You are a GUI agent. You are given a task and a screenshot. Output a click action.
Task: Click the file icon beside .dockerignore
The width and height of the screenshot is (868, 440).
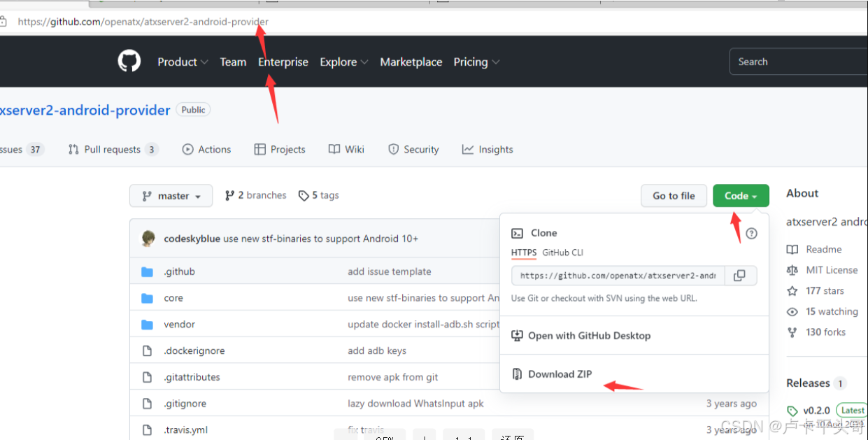click(x=147, y=350)
